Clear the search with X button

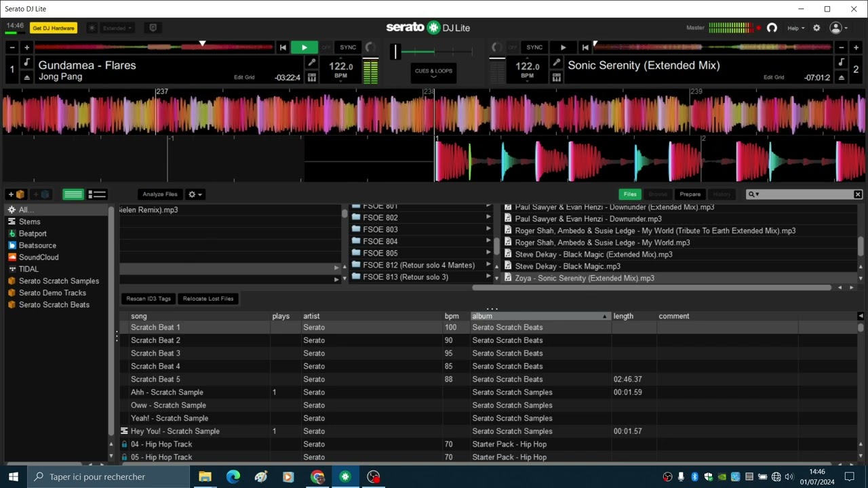858,195
